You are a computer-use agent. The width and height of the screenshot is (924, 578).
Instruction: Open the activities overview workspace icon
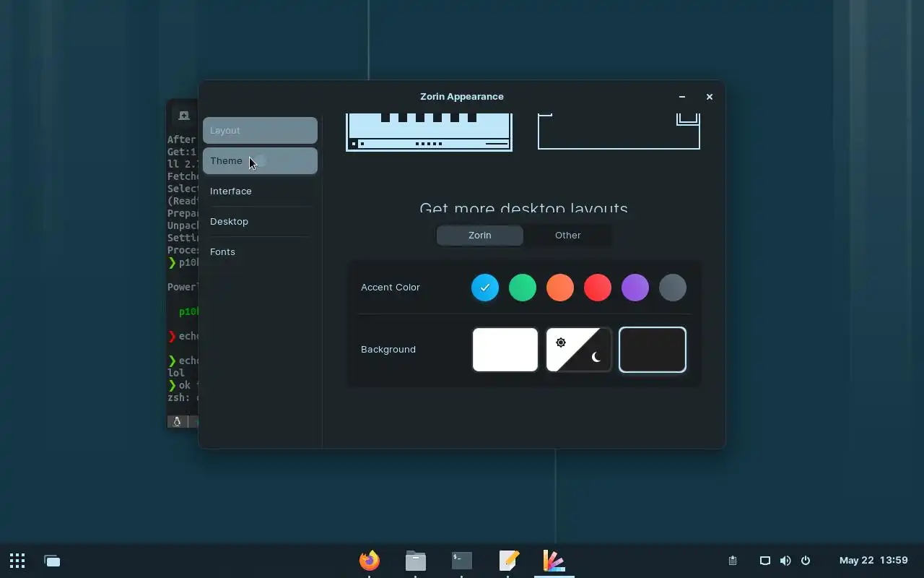(x=52, y=561)
